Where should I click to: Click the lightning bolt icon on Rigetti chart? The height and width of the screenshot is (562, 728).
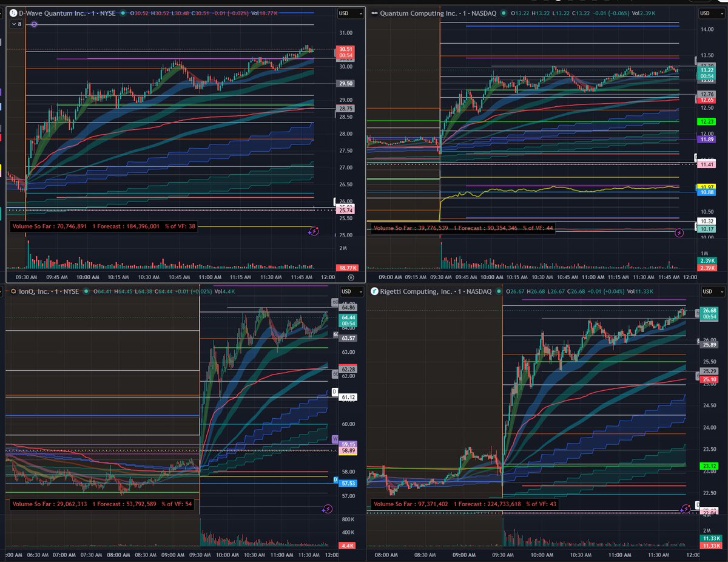click(x=687, y=510)
